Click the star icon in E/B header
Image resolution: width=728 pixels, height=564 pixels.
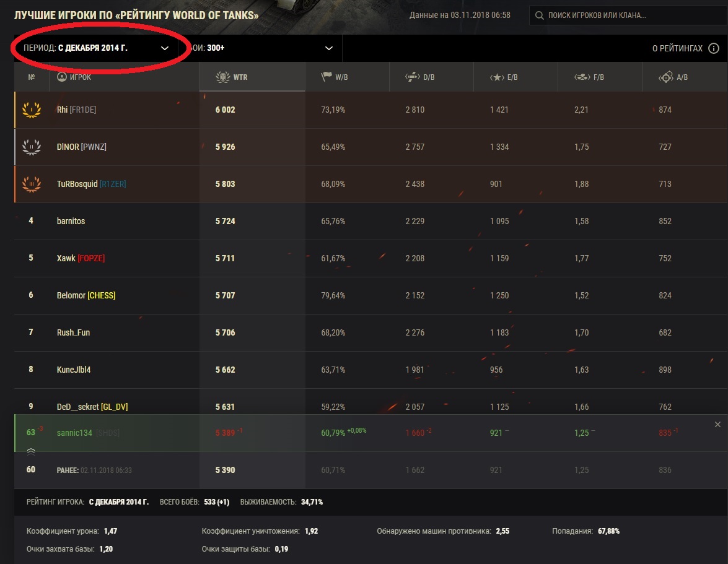[x=497, y=77]
